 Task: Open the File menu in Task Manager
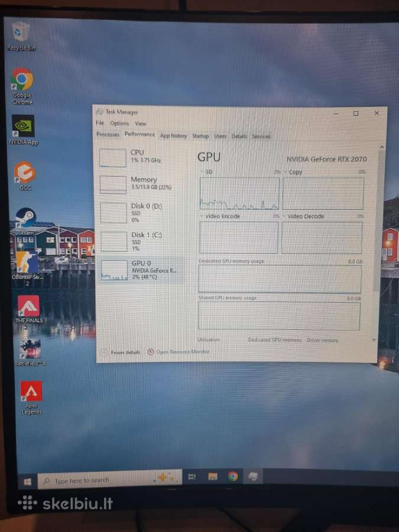pos(100,123)
